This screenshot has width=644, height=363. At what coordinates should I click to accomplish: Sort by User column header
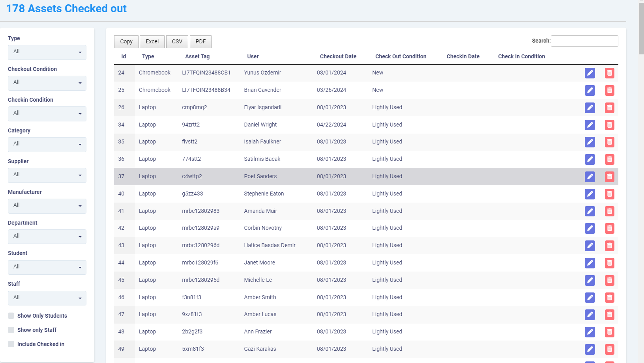tap(253, 56)
